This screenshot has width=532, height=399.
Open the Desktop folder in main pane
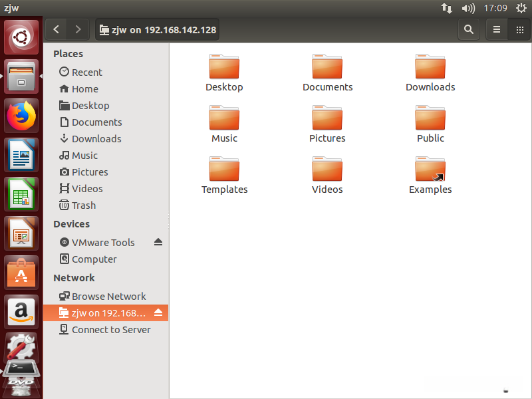click(x=224, y=73)
